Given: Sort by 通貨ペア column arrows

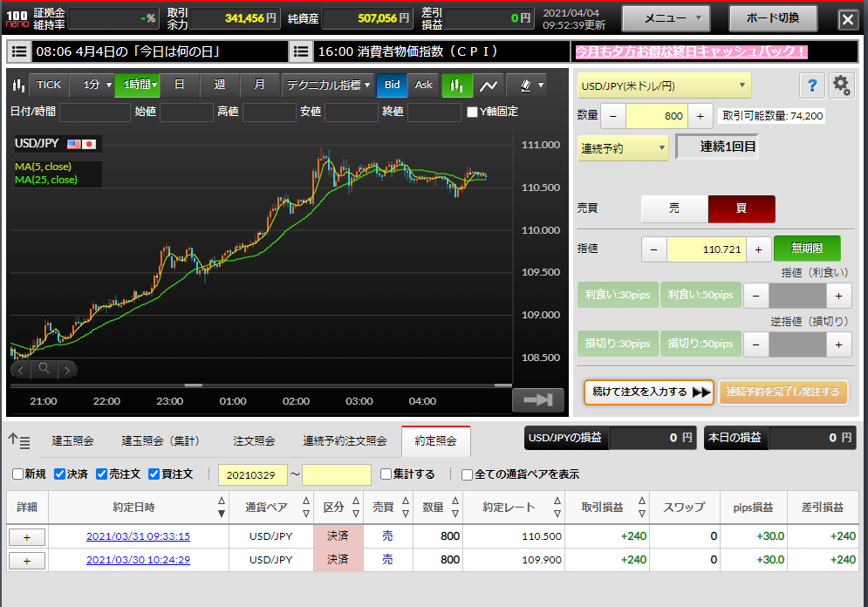Looking at the screenshot, I should tap(306, 507).
